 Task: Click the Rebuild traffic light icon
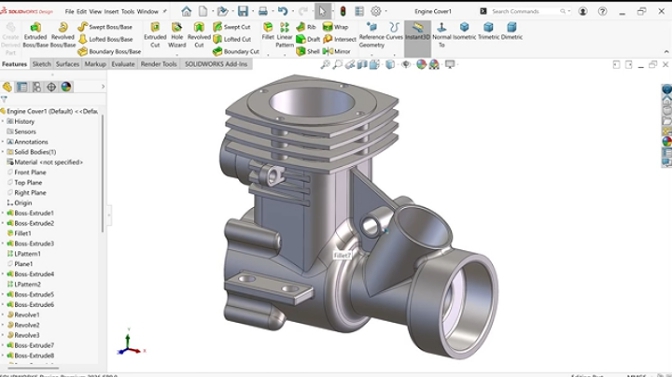click(343, 12)
